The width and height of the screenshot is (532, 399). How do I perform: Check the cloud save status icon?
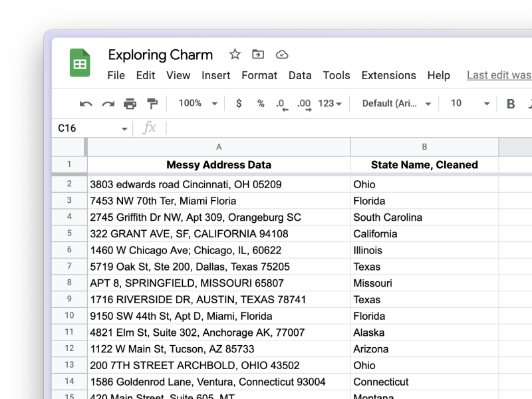(282, 55)
